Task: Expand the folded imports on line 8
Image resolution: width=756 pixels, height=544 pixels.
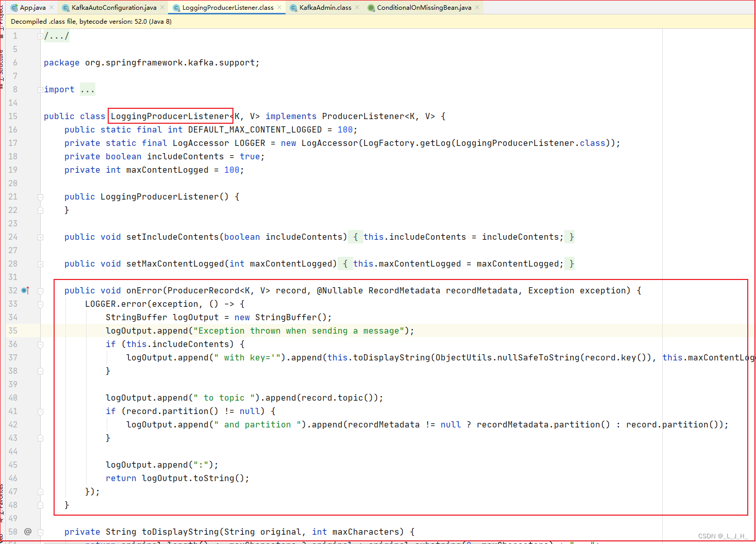Action: (x=40, y=90)
